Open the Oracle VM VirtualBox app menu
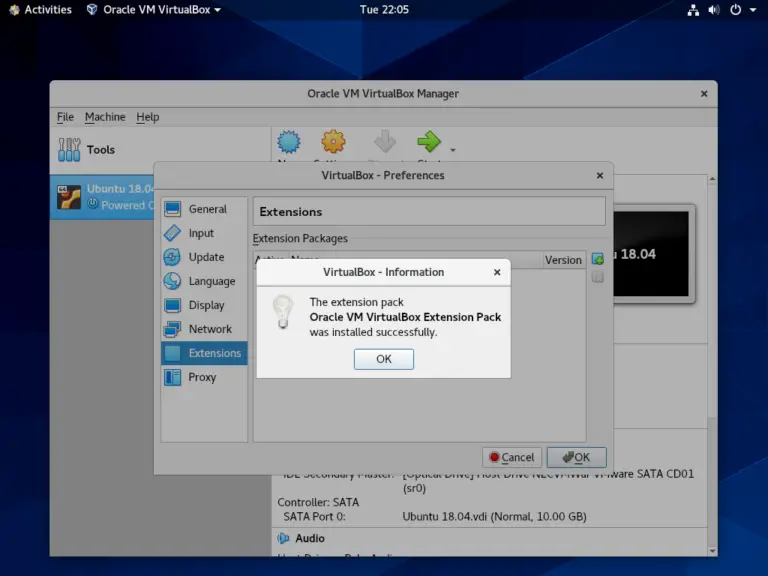The height and width of the screenshot is (576, 768). pos(153,9)
